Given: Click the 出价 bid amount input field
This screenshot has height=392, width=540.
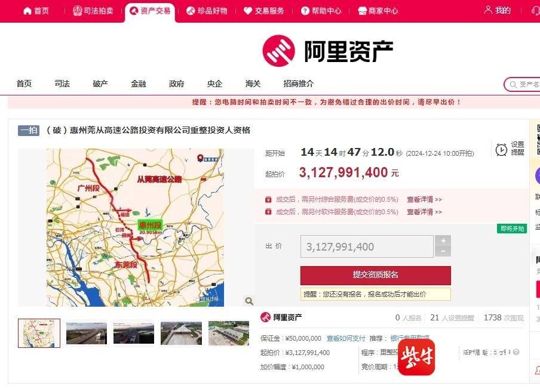Looking at the screenshot, I should point(366,246).
